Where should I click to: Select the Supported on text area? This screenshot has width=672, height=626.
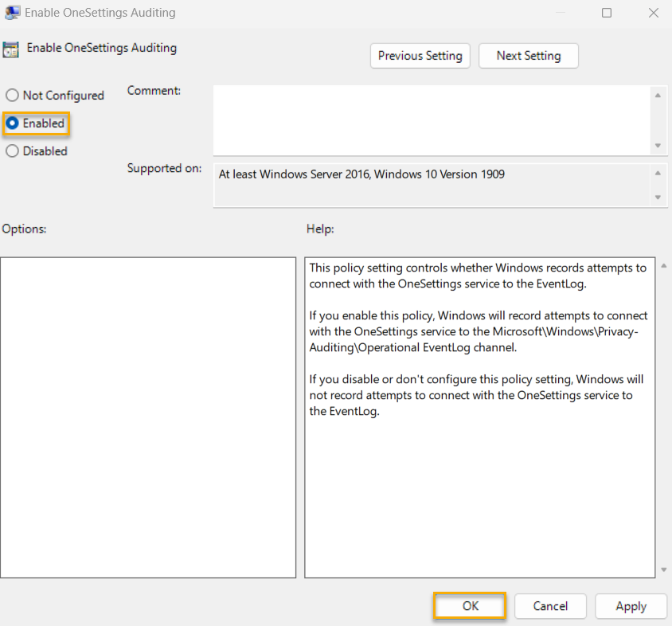(x=430, y=185)
